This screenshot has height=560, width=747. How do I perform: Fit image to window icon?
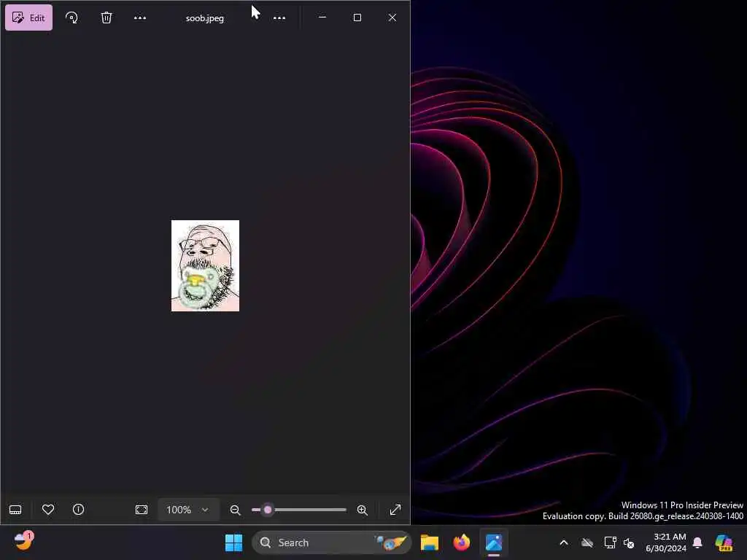142,510
